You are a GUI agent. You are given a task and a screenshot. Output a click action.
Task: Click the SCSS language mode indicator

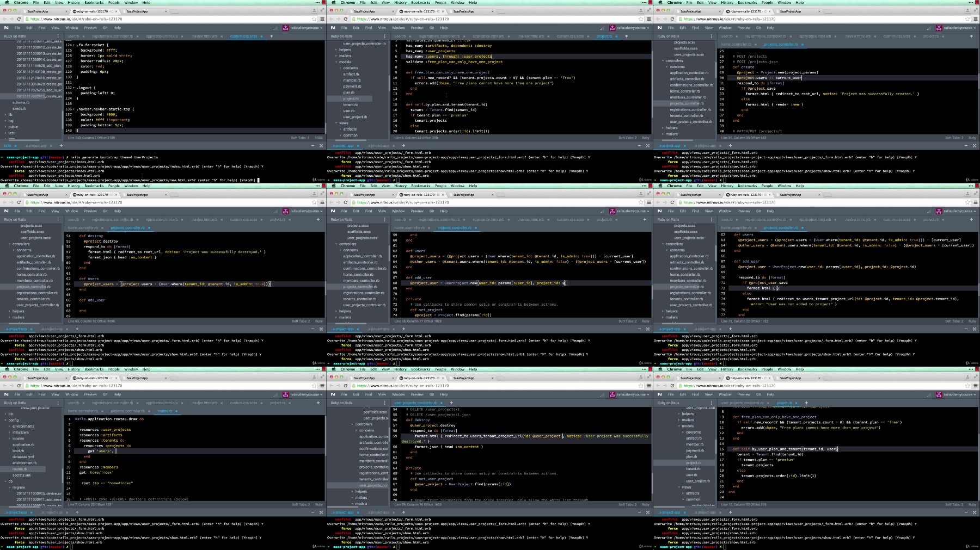click(318, 138)
